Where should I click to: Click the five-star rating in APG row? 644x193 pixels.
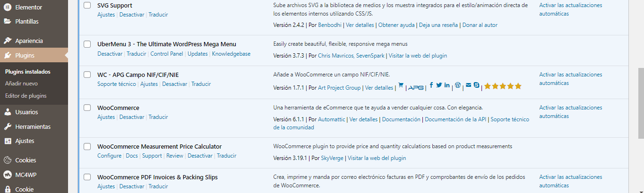tap(503, 86)
